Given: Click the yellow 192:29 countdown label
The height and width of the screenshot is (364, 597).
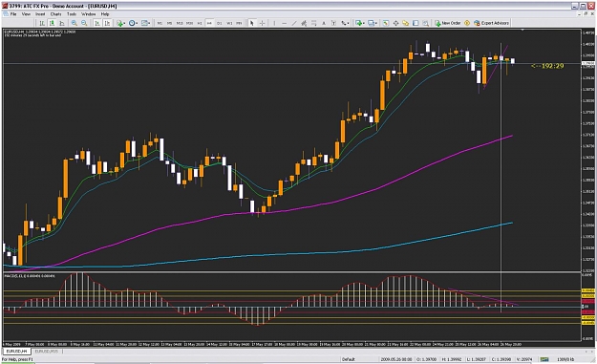Looking at the screenshot, I should [x=547, y=66].
